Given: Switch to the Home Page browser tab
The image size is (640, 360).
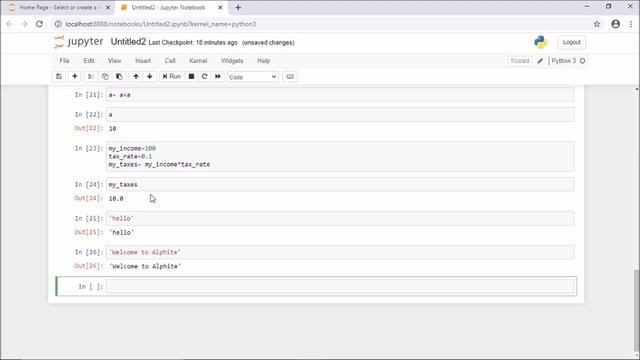Looking at the screenshot, I should click(x=58, y=7).
